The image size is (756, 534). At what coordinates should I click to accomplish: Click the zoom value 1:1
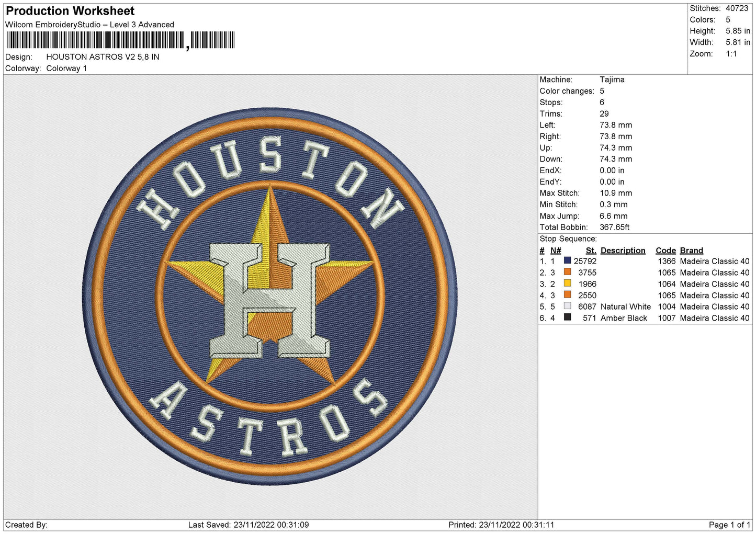coord(731,54)
